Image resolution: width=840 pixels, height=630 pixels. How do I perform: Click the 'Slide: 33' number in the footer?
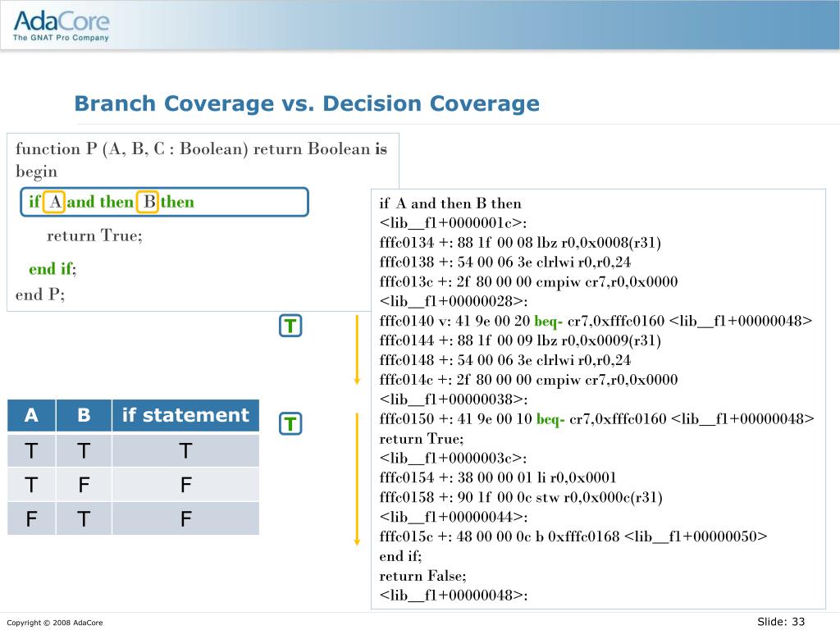pos(780,622)
